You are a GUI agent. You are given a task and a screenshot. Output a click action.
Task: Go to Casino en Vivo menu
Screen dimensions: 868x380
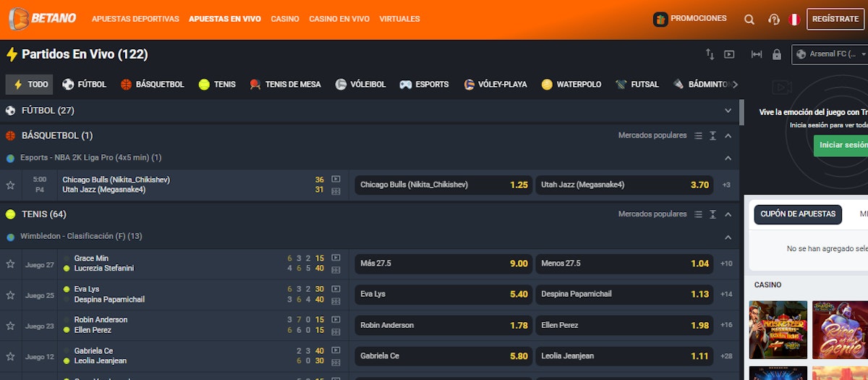click(339, 19)
